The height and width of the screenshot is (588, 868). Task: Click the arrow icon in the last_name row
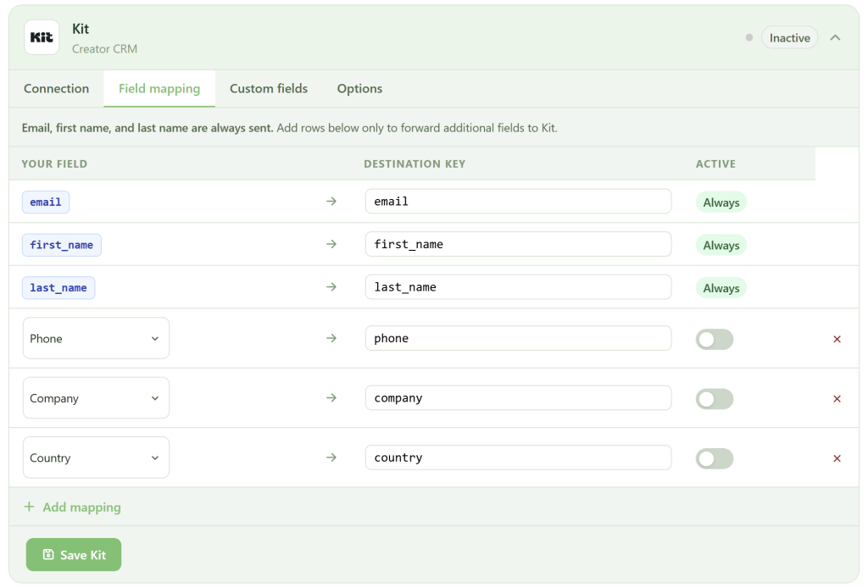click(331, 286)
